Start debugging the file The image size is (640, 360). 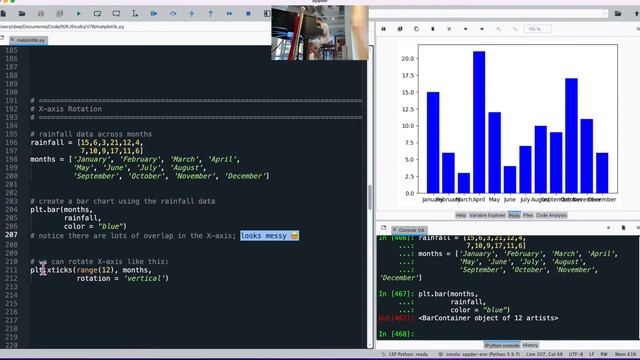pos(154,14)
